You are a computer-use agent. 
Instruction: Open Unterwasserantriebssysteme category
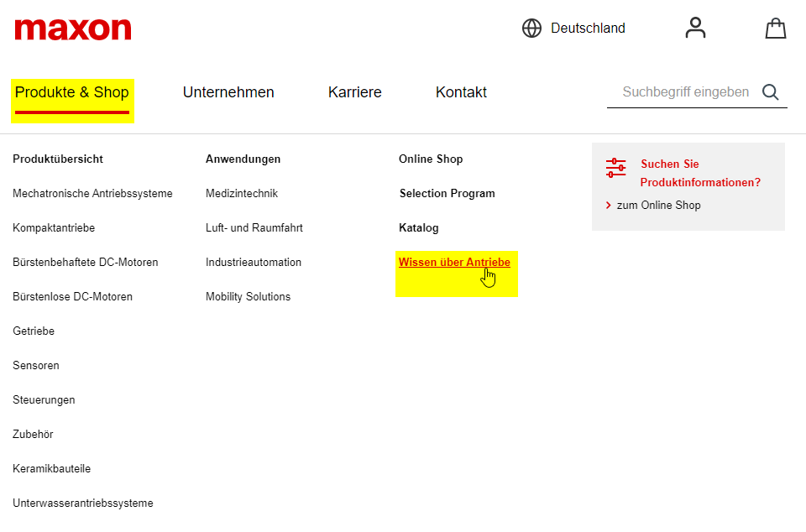click(83, 503)
